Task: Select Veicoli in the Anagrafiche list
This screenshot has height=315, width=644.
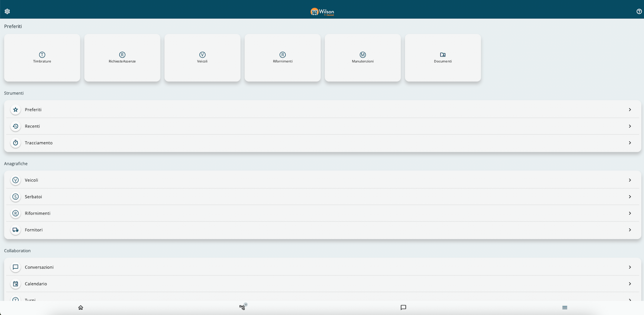Action: point(32,180)
